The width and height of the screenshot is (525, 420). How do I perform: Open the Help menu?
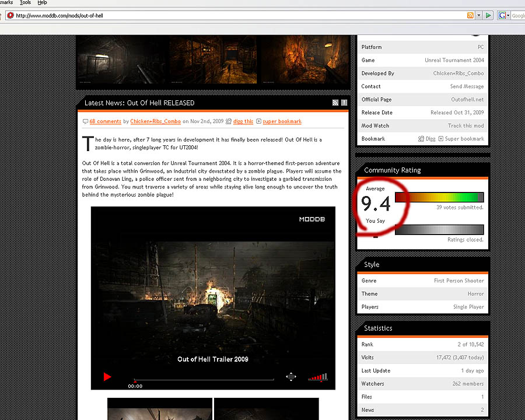[42, 3]
